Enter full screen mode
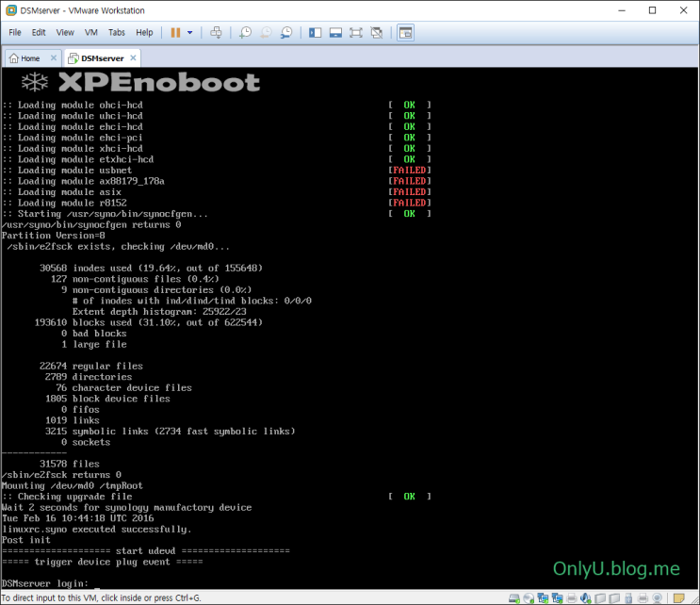 click(356, 32)
